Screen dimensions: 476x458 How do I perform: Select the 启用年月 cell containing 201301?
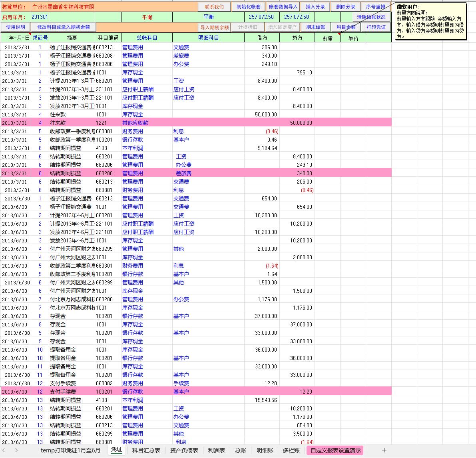tap(40, 17)
